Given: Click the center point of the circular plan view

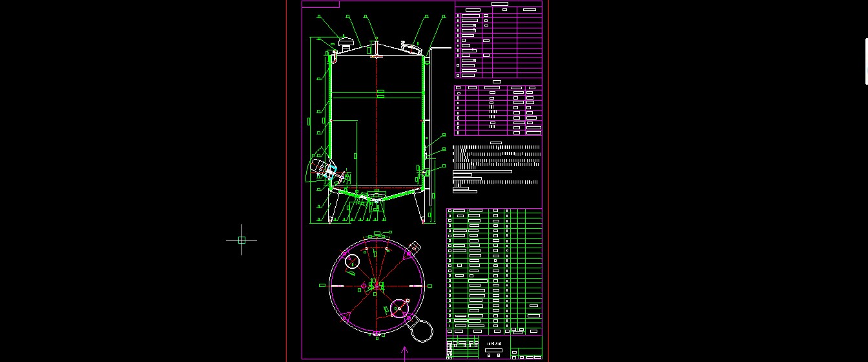Looking at the screenshot, I should (377, 285).
